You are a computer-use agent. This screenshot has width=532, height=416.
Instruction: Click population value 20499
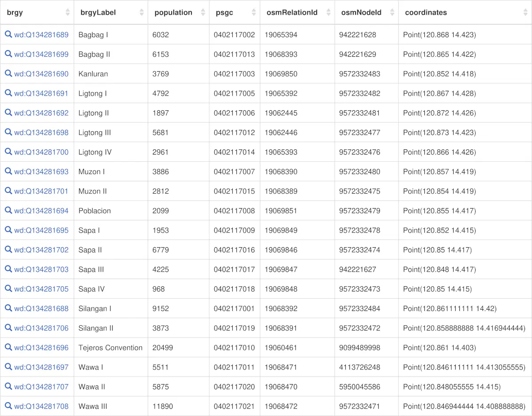click(162, 347)
